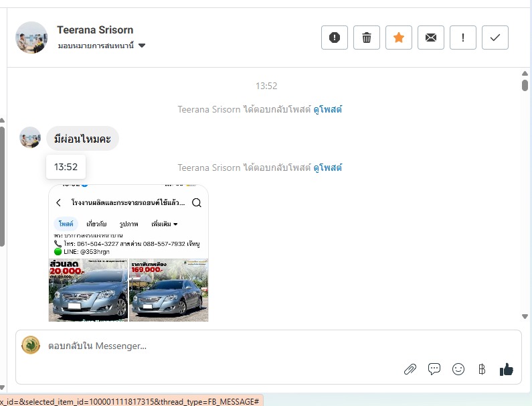Mark as unread with envelope icon
Screen dimensions: 532x406
pyautogui.click(x=430, y=38)
